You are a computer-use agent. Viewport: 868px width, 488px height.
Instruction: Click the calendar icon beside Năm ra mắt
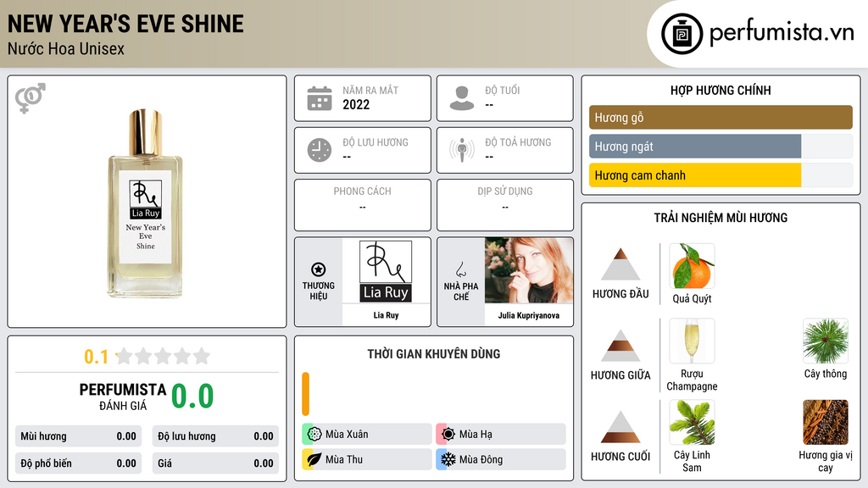point(320,98)
